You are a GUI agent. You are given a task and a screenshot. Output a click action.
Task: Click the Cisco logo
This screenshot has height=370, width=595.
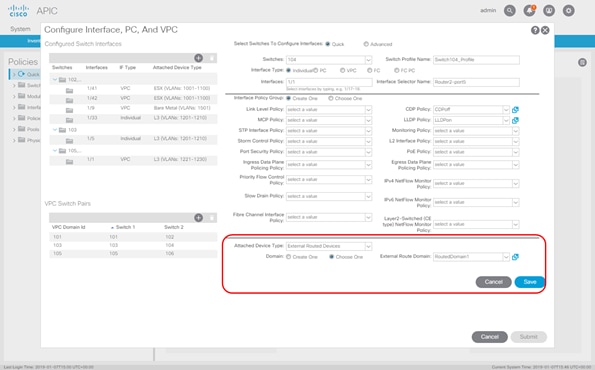coord(18,11)
